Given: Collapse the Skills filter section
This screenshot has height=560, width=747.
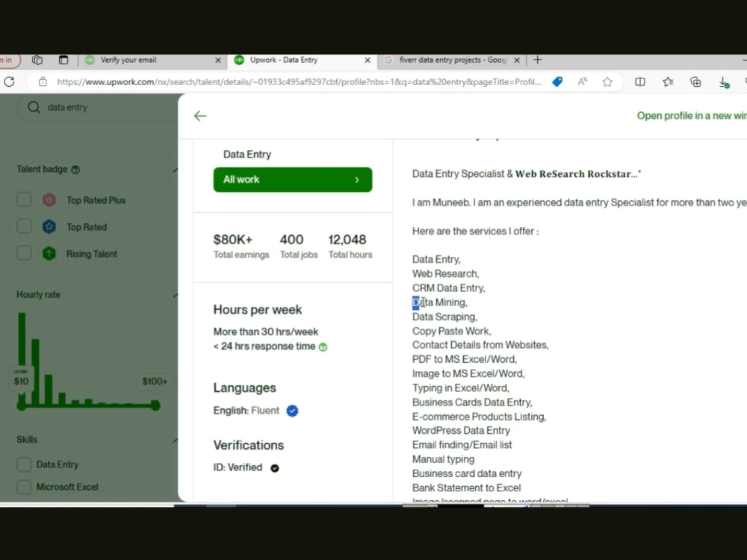Looking at the screenshot, I should 175,440.
